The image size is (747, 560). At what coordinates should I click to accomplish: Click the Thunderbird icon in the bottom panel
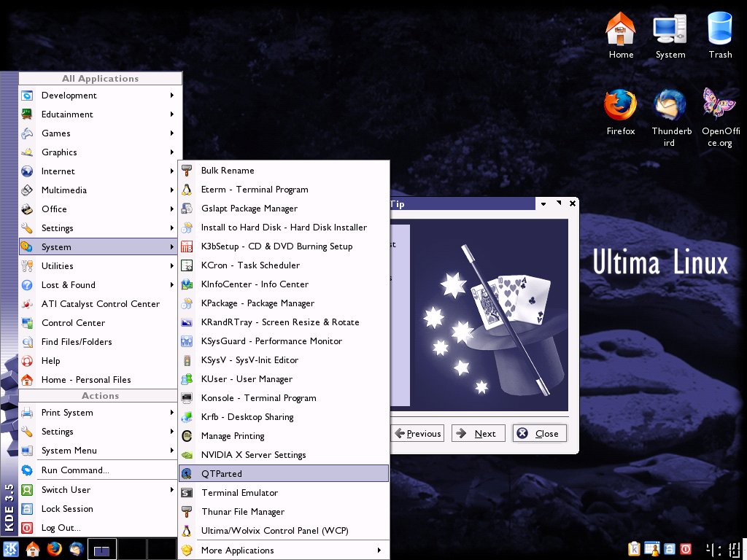pyautogui.click(x=76, y=549)
